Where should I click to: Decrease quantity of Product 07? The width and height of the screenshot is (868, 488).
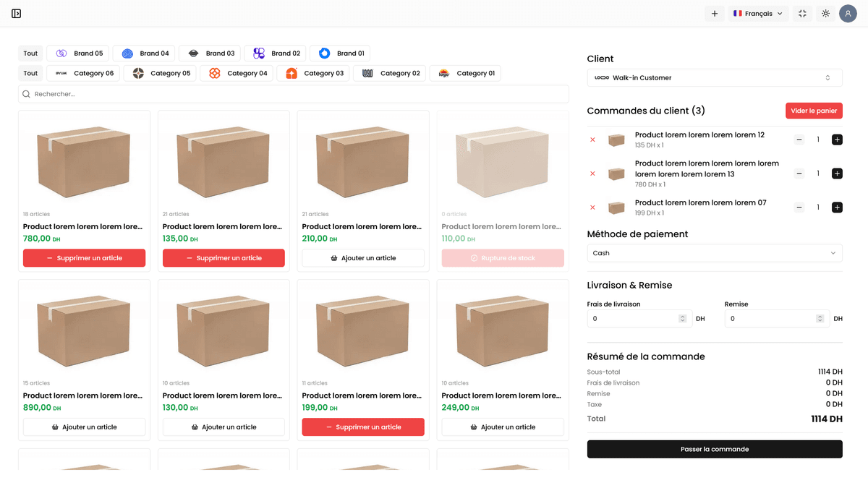click(x=799, y=207)
